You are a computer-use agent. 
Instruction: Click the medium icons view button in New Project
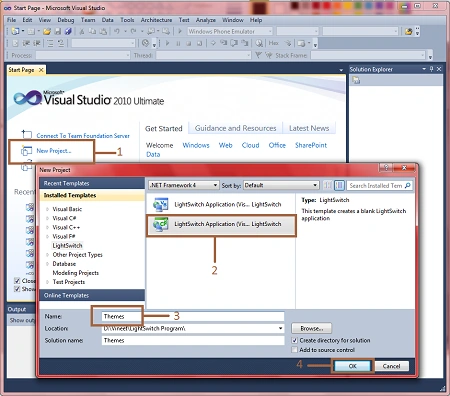coord(339,185)
